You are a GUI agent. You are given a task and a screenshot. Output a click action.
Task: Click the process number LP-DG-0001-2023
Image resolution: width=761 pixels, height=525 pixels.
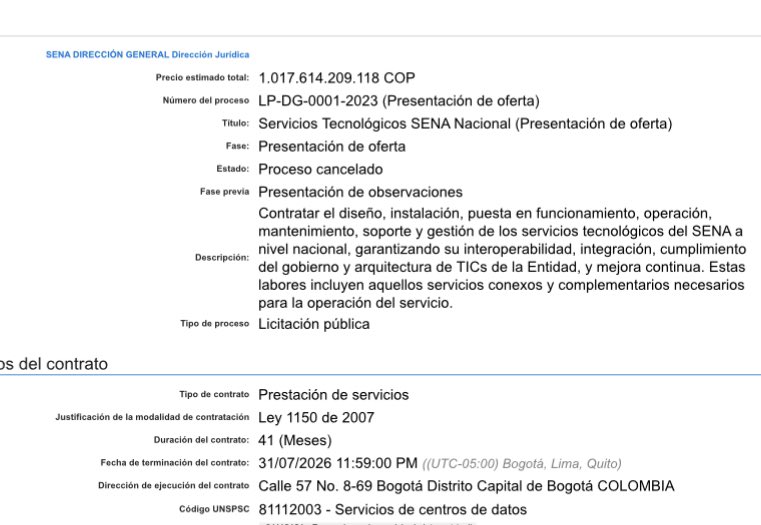[318, 101]
